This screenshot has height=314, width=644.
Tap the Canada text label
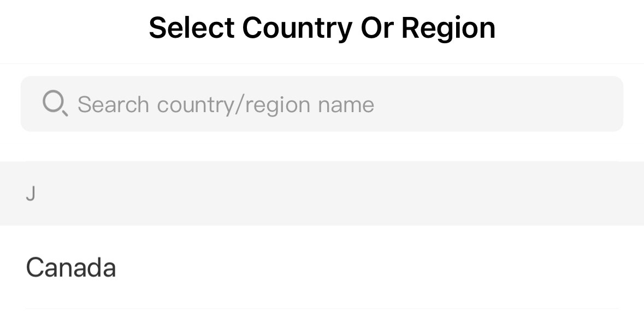(70, 267)
